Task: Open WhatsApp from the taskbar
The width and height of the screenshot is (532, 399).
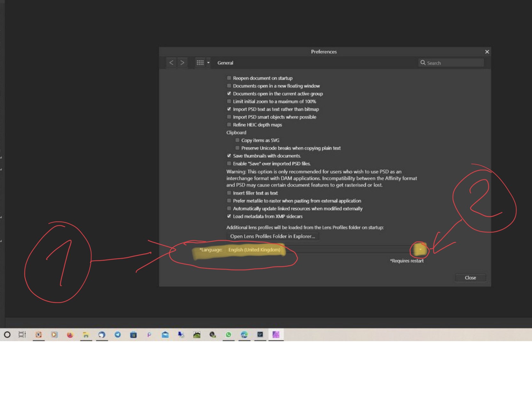Action: (x=229, y=335)
